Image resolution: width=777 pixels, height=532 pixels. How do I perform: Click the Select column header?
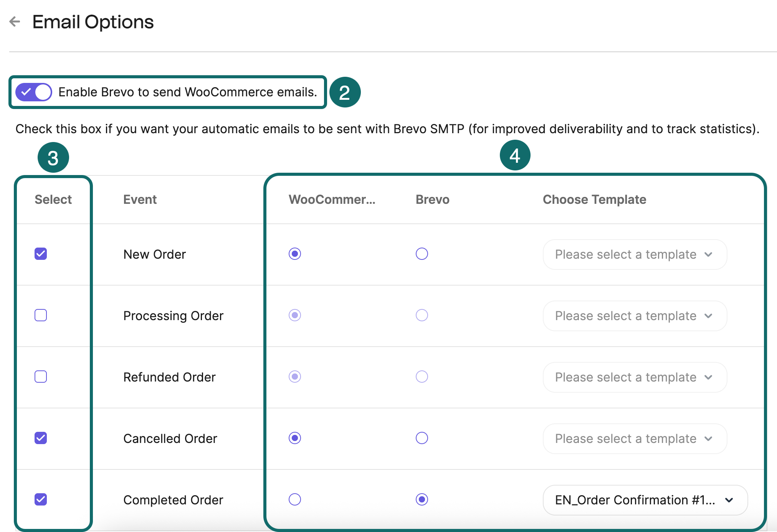(x=53, y=199)
